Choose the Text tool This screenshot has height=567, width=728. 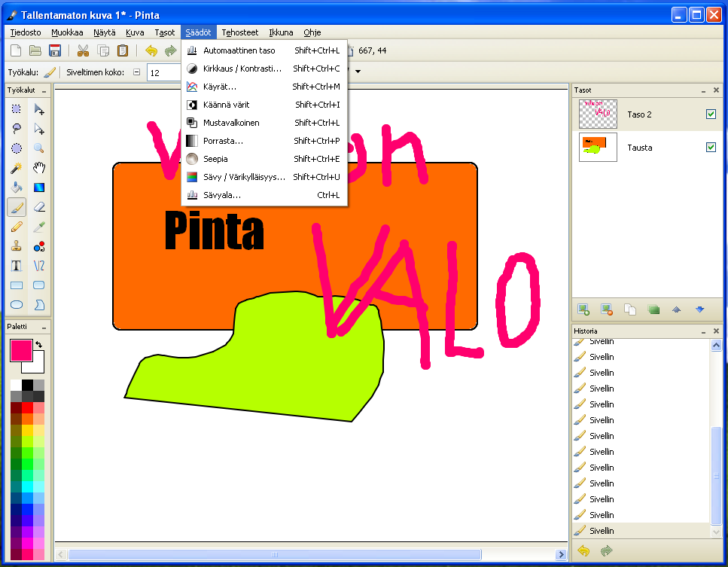tap(17, 266)
